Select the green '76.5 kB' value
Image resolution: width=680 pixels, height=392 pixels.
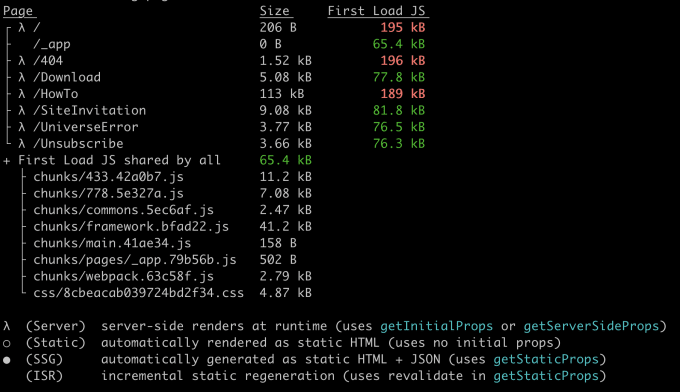399,127
